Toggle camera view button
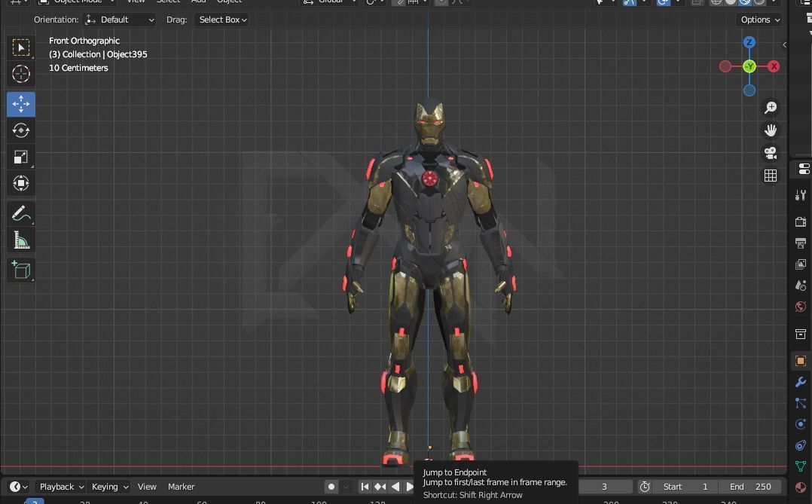The width and height of the screenshot is (812, 504). 770,153
